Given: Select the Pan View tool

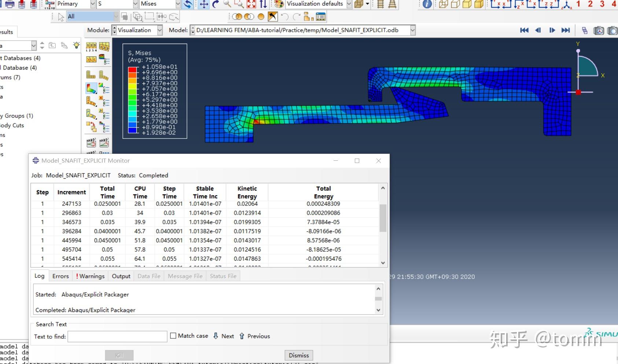Looking at the screenshot, I should [204, 4].
